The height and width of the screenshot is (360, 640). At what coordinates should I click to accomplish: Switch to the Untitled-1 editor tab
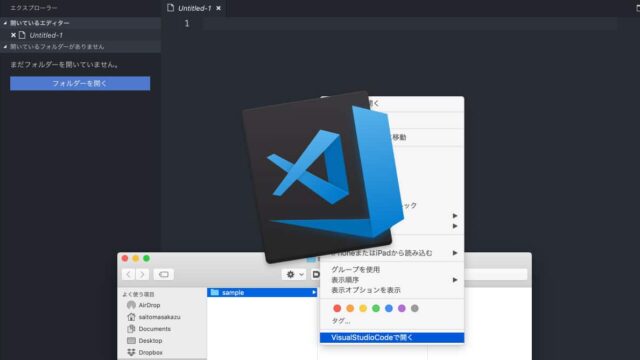[x=194, y=8]
